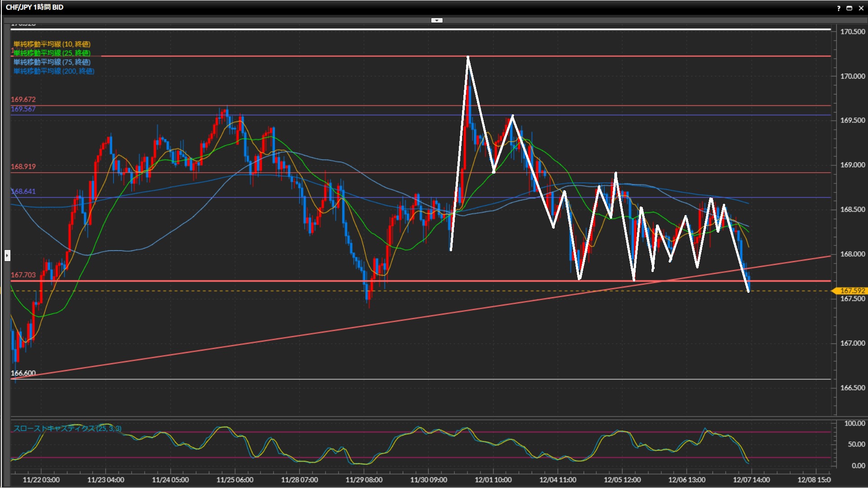Click the 単純移動平均線 (200, 終値) indicator label
This screenshot has width=868, height=488.
53,71
